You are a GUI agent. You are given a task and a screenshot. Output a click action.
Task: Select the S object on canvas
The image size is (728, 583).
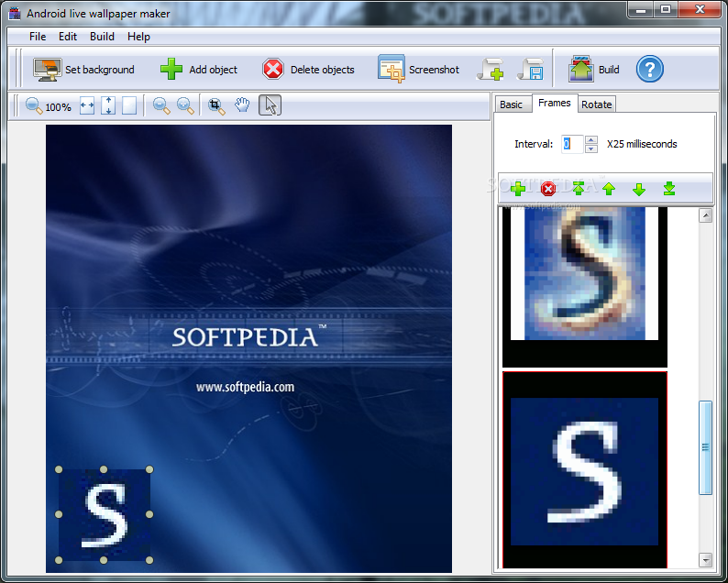coord(104,515)
